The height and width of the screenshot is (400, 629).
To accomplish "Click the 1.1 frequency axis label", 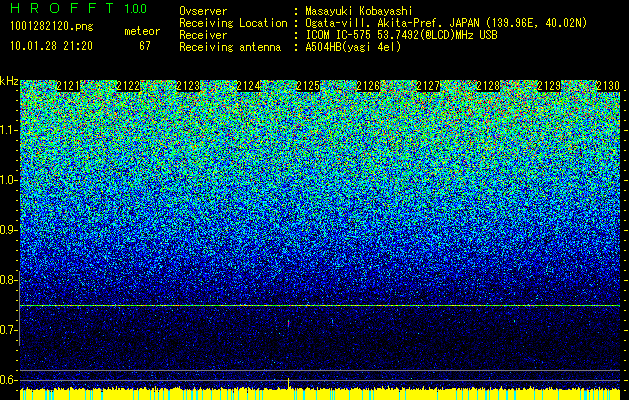I will [x=7, y=130].
